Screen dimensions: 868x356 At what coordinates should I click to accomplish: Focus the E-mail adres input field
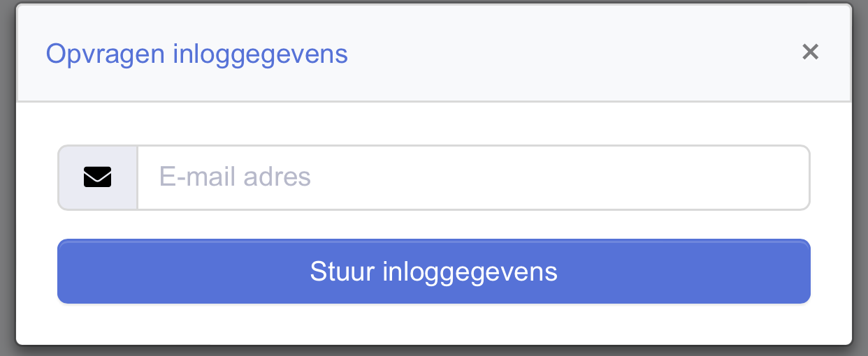coord(474,177)
